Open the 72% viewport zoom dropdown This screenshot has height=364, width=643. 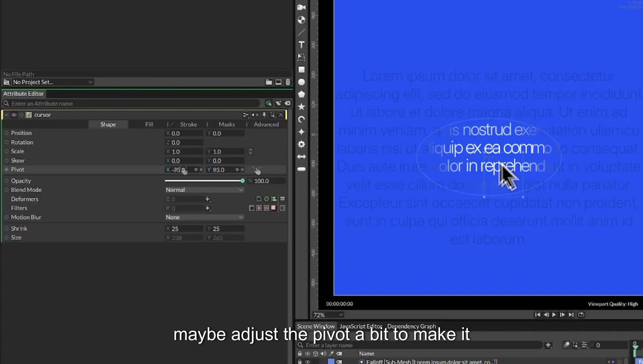[x=328, y=315]
